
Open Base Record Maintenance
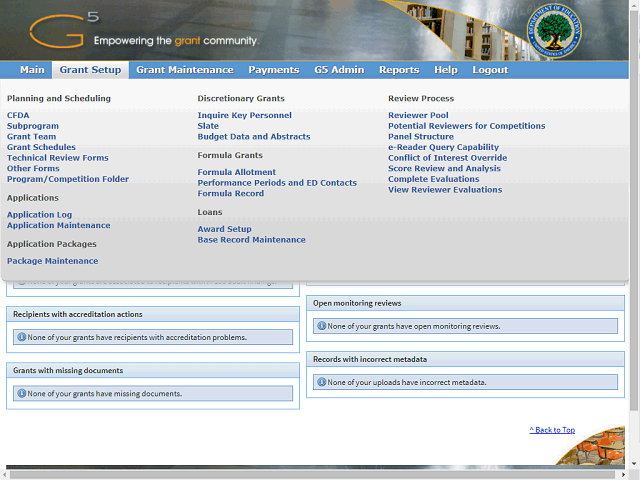click(x=251, y=240)
